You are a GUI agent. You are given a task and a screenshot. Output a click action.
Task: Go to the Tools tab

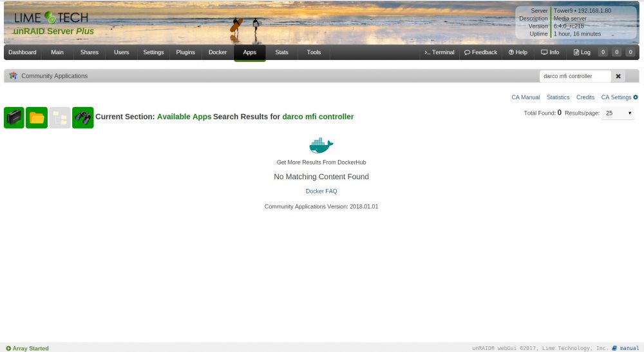(x=314, y=52)
